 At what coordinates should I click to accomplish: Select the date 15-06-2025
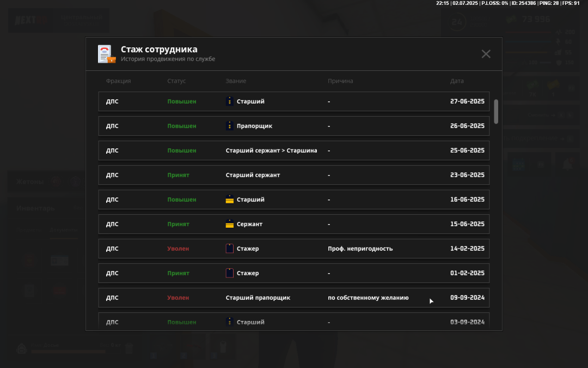tap(467, 224)
